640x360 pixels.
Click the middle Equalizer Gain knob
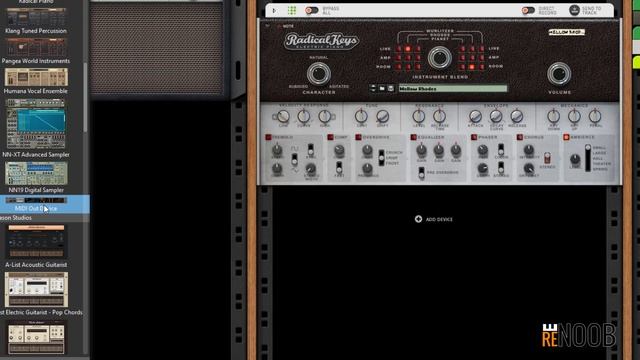click(x=439, y=151)
